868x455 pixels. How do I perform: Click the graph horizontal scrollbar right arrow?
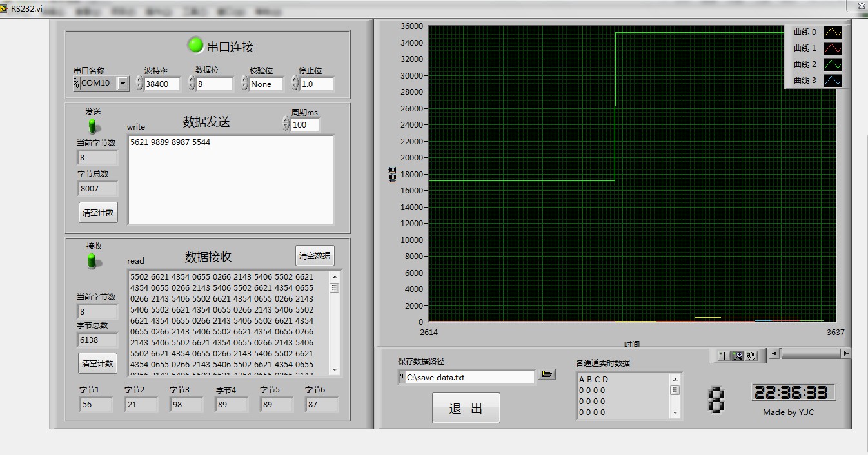click(845, 353)
